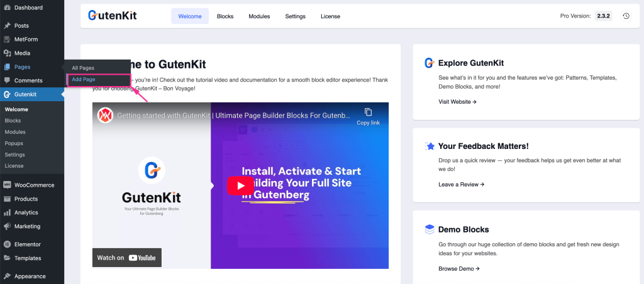
Task: Open the Analytics sidebar menu
Action: click(26, 212)
